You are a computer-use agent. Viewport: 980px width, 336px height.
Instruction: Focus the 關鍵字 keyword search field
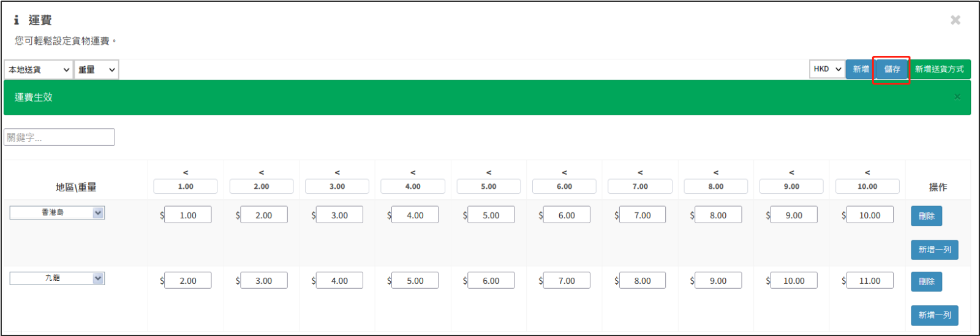59,137
